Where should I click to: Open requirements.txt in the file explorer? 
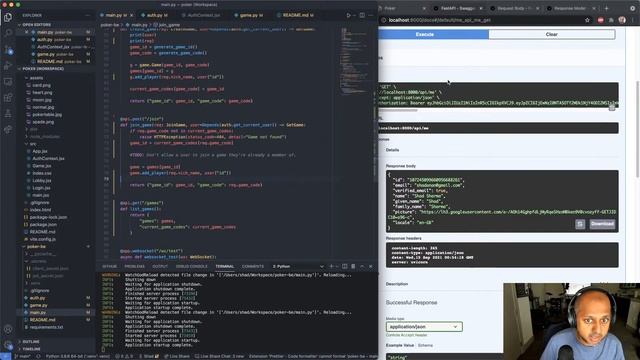coord(46,327)
